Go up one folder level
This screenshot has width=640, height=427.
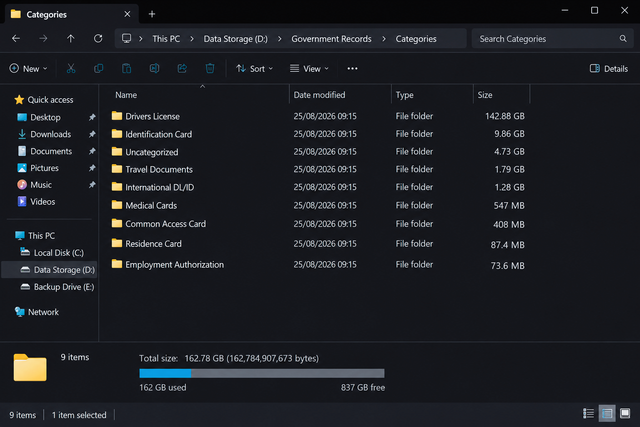(71, 38)
